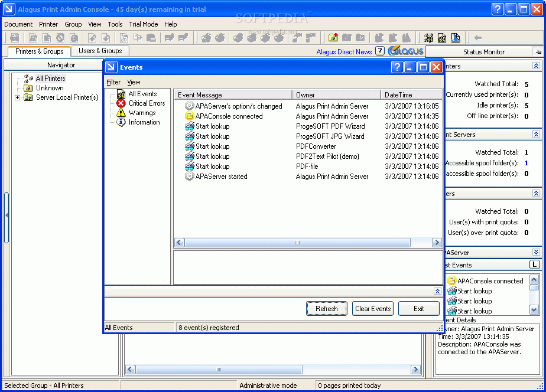This screenshot has width=546, height=392.
Task: Open the Document menu
Action: tap(18, 24)
